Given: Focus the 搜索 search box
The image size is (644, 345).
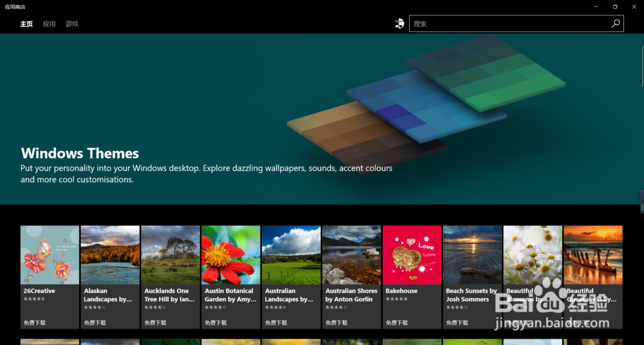Looking at the screenshot, I should (x=516, y=24).
